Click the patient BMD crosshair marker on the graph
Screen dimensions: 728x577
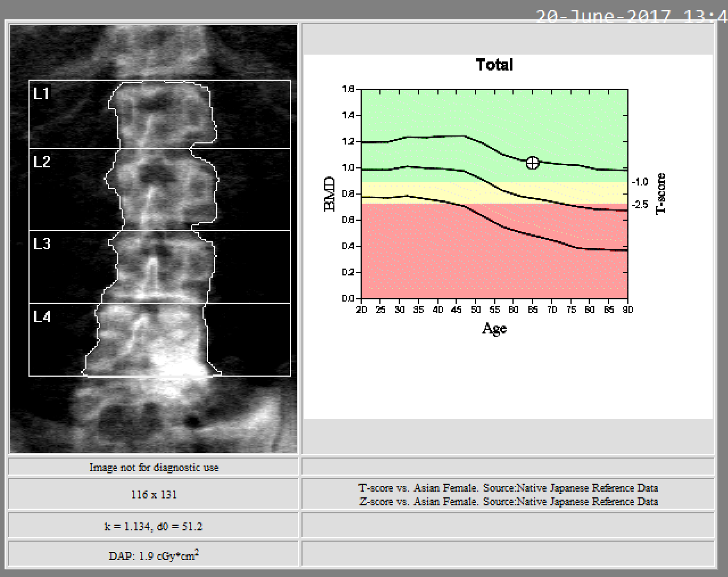click(532, 163)
